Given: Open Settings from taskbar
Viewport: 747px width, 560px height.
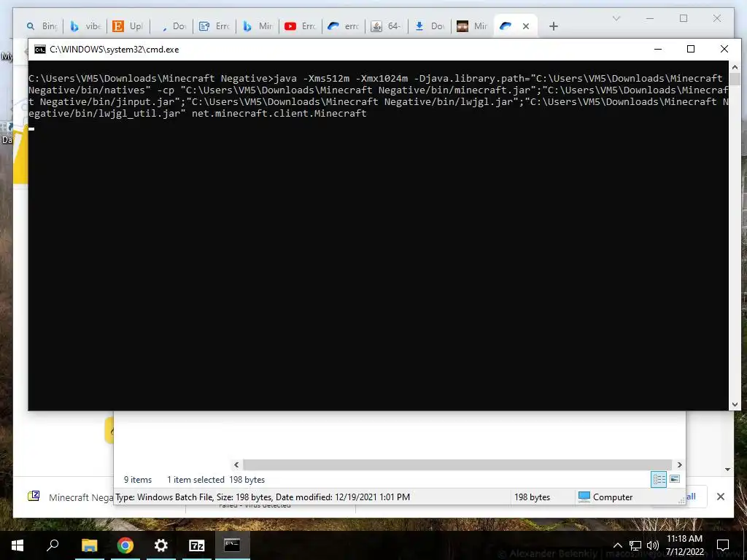Looking at the screenshot, I should [x=161, y=545].
